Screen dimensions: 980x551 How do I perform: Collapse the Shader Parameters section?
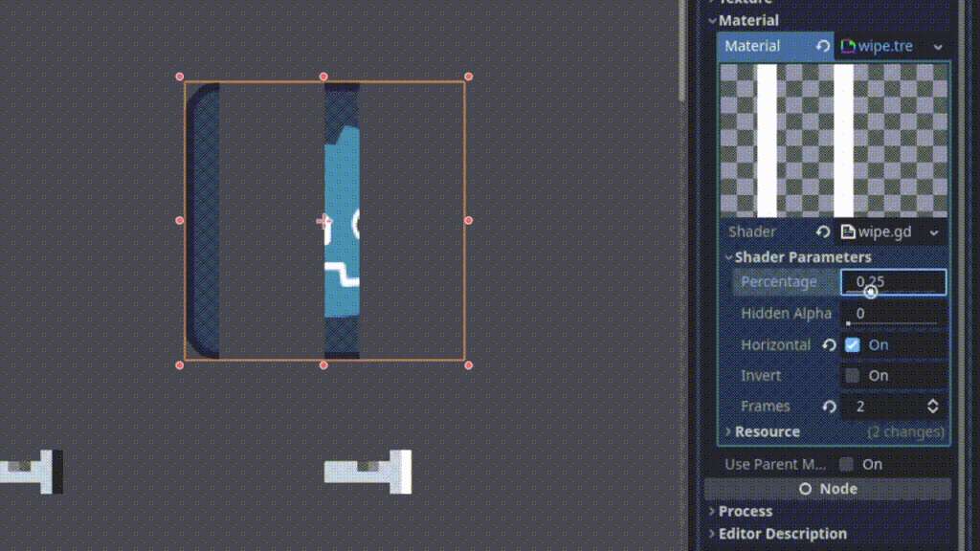pos(729,256)
